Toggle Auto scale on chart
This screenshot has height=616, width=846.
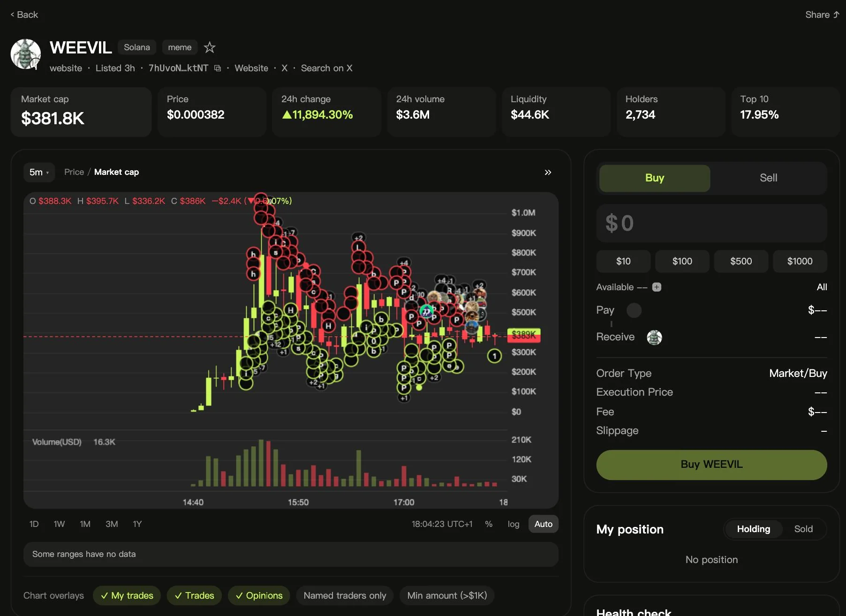click(544, 524)
